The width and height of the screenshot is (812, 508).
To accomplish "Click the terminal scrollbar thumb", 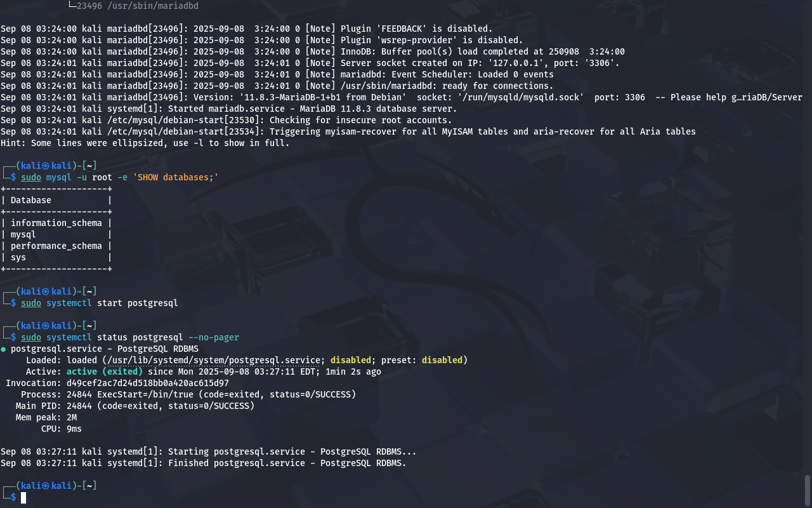I will pyautogui.click(x=808, y=489).
